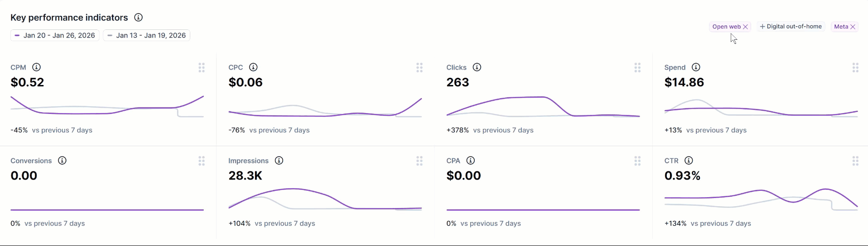Click the Impressions info icon
This screenshot has width=868, height=246.
(x=280, y=161)
